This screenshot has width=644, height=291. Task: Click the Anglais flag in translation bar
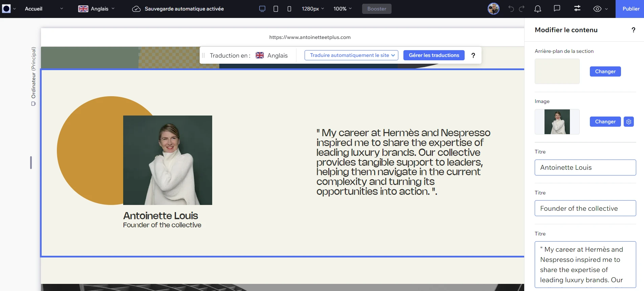point(260,55)
